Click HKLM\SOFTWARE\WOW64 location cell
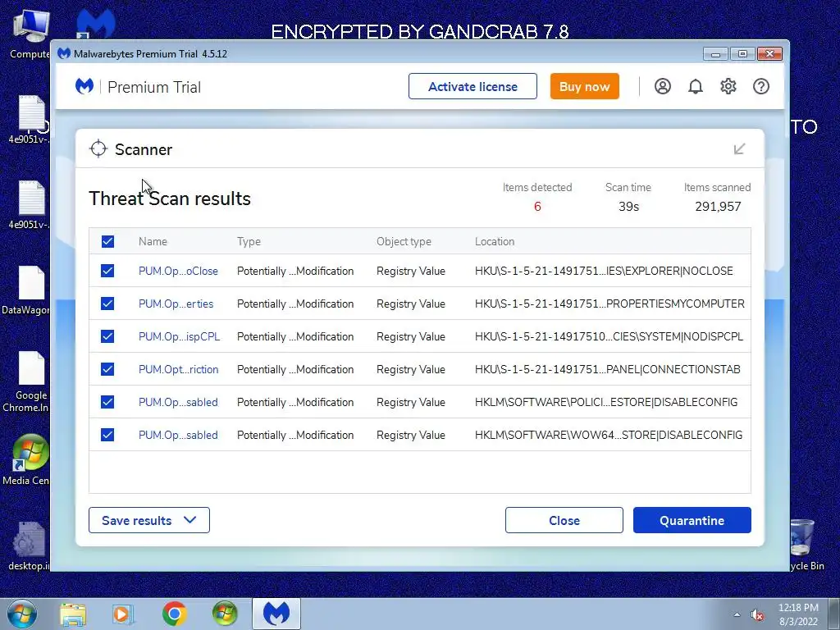Image resolution: width=840 pixels, height=630 pixels. click(x=609, y=435)
